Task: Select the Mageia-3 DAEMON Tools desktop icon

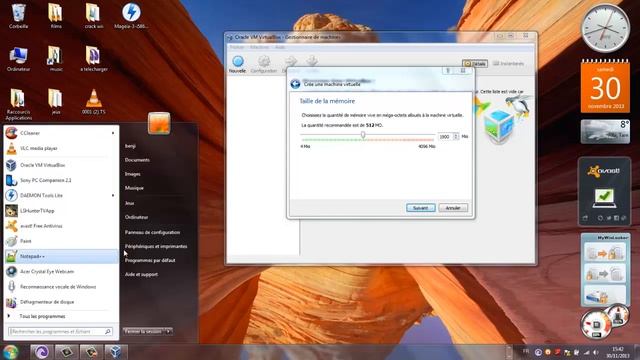Action: coord(131,16)
